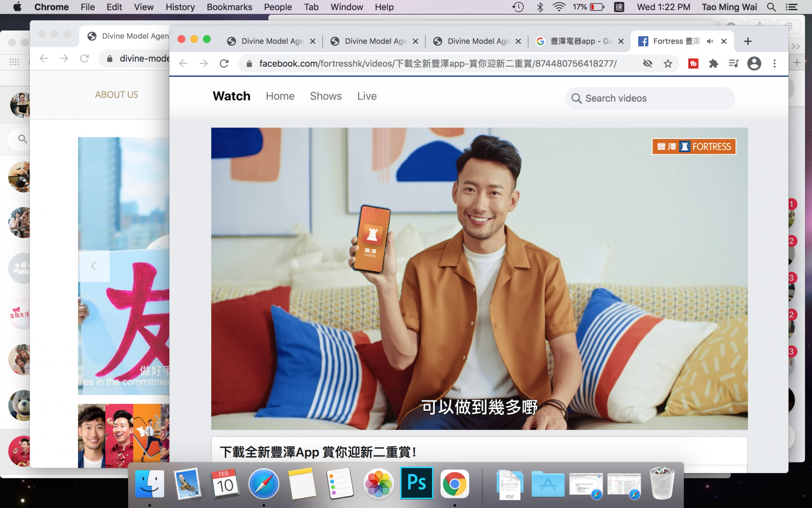Open the media control playlist icon
The width and height of the screenshot is (812, 508).
pyautogui.click(x=734, y=63)
